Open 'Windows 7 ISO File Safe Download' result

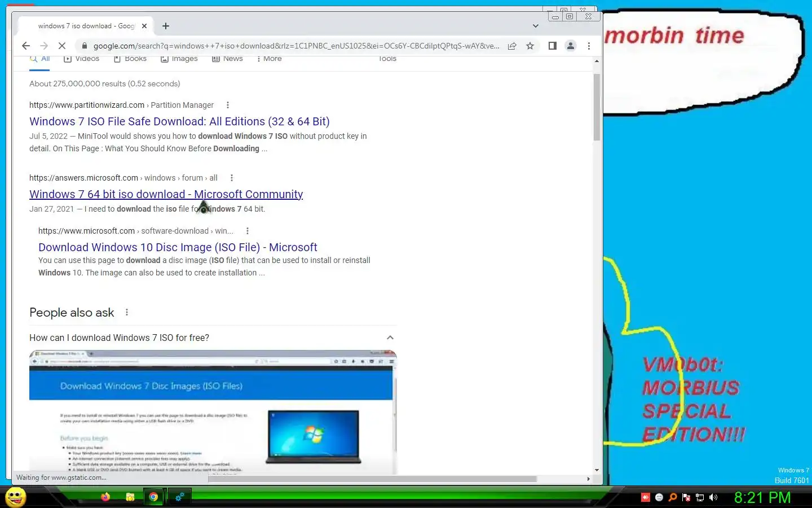[x=179, y=121]
